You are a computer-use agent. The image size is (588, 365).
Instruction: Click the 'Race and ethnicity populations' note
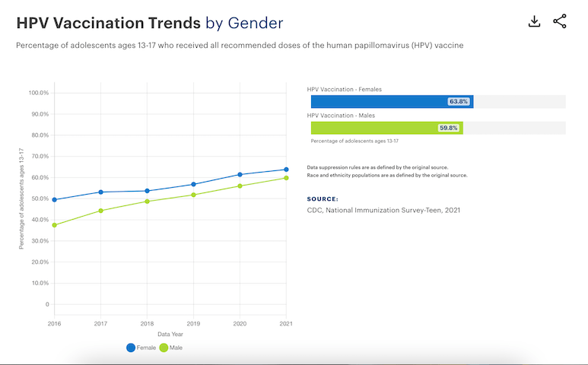click(x=387, y=176)
